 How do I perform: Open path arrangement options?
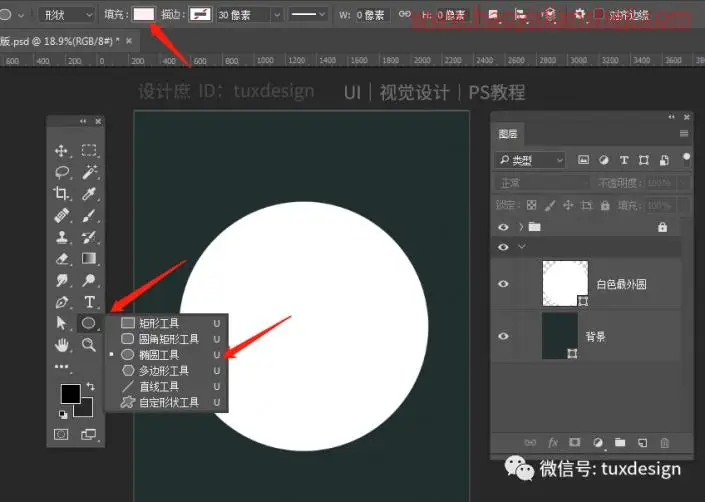(549, 15)
